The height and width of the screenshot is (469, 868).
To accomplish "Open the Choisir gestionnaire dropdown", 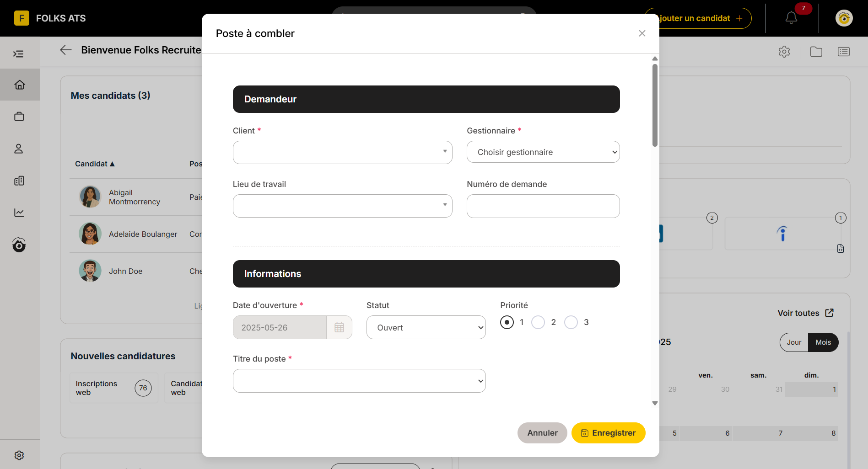I will 543,152.
